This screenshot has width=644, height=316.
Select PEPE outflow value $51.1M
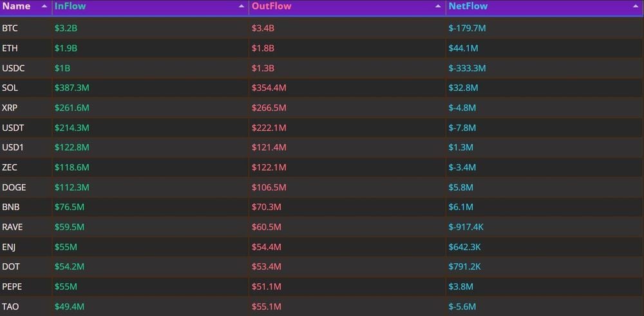266,287
